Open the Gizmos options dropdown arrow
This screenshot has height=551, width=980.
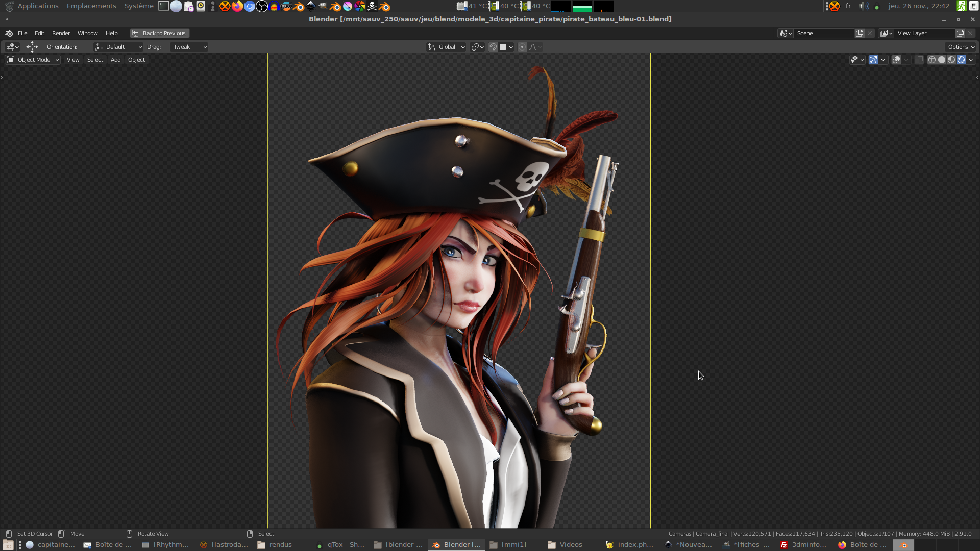[883, 60]
